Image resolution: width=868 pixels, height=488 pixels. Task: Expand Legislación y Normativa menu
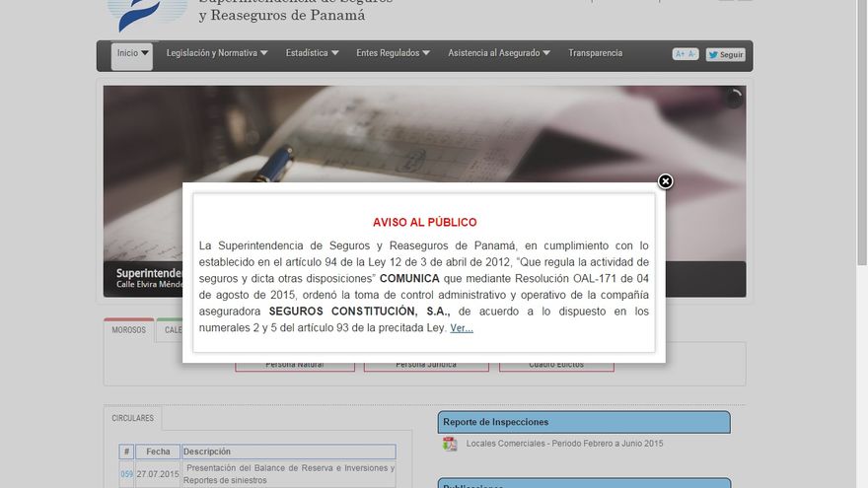216,53
